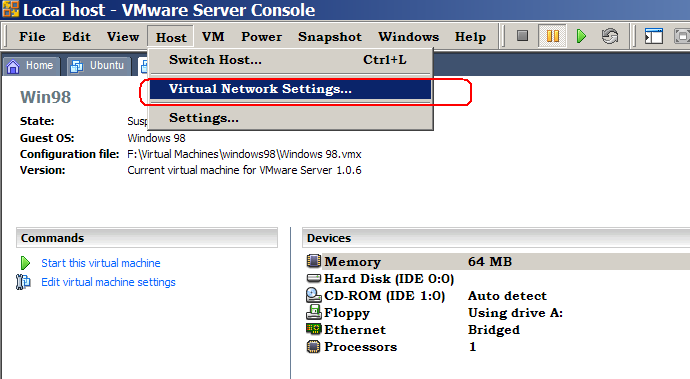Click the Power Off stop toolbar icon

click(x=522, y=36)
